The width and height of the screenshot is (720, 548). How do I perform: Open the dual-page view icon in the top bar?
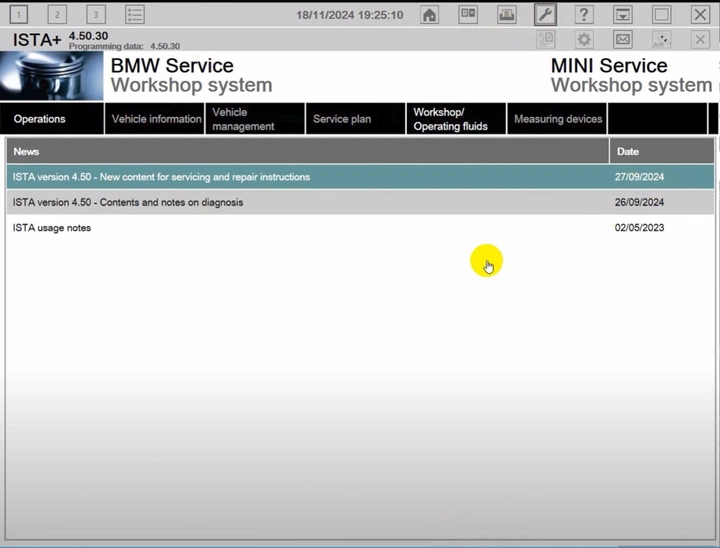468,15
